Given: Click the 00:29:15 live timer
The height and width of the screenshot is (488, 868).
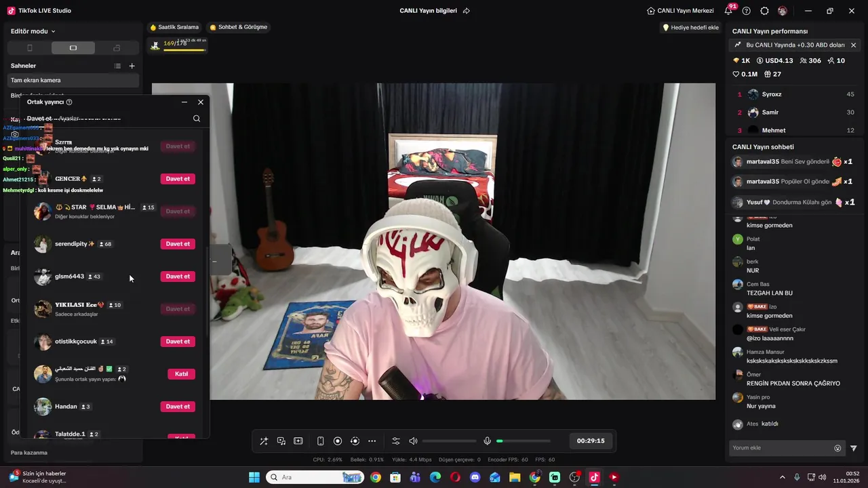Looking at the screenshot, I should [590, 441].
